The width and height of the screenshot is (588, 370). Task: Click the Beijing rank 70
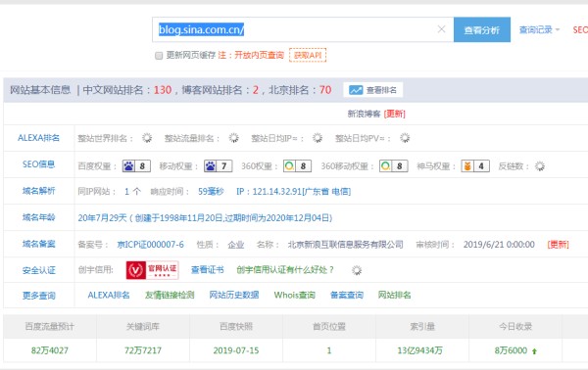point(325,90)
